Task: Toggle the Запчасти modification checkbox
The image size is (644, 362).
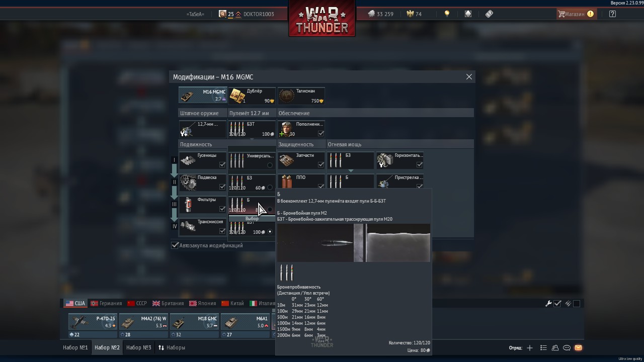Action: [x=321, y=164]
